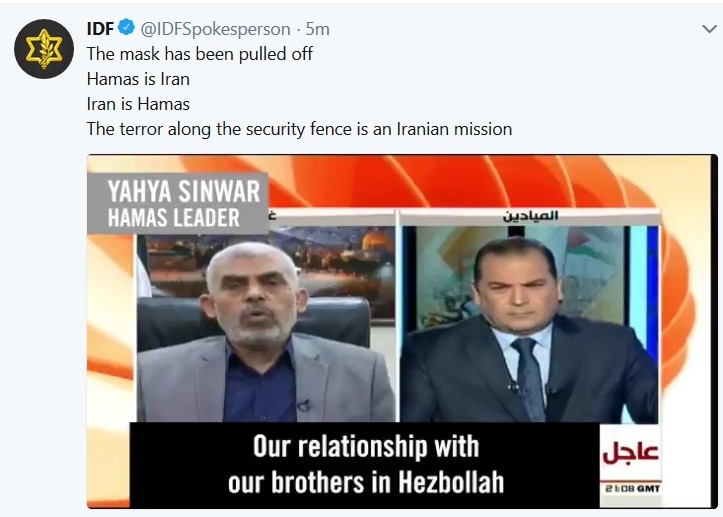Open the @IDFSpokesperson handle link
723x517 pixels.
click(215, 29)
